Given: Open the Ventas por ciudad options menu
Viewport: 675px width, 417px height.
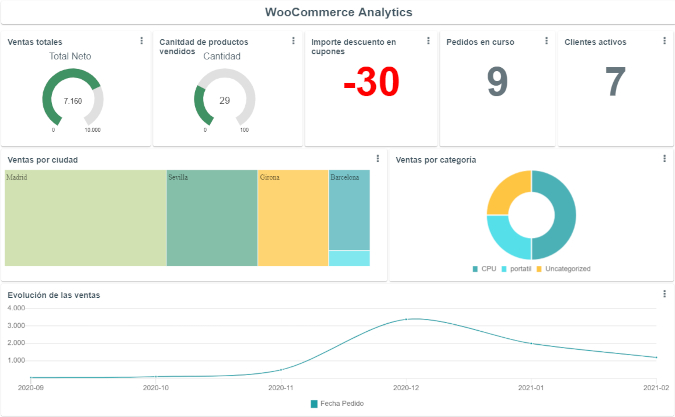Looking at the screenshot, I should tap(377, 158).
